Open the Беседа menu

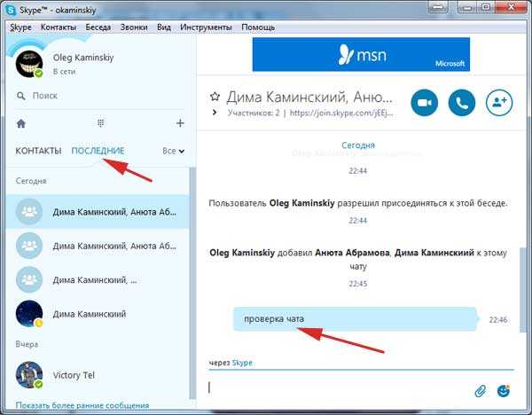(x=98, y=27)
